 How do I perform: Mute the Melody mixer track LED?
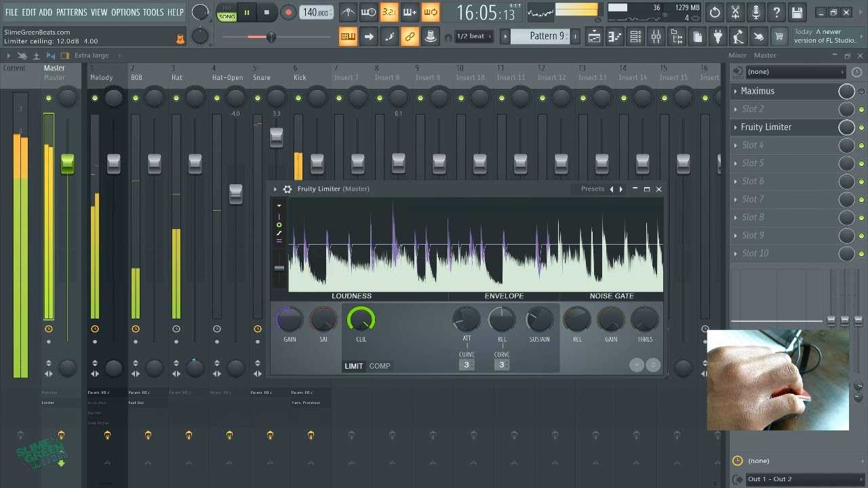95,99
